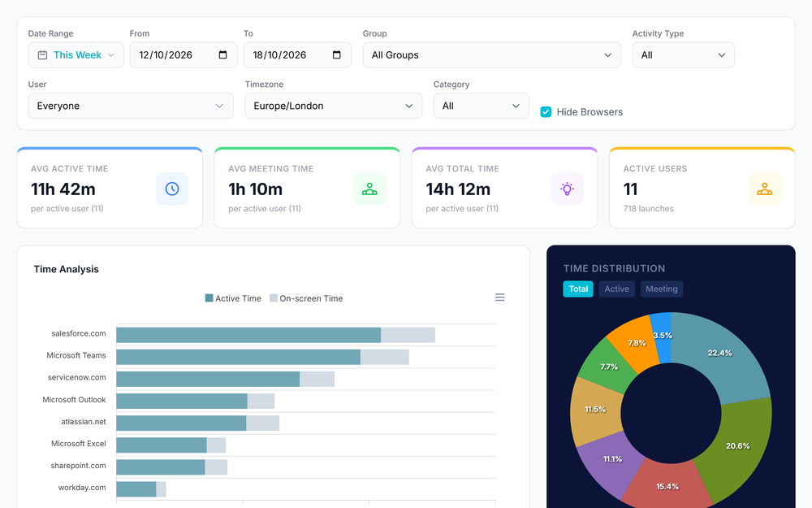Click the 11h 42m average active time value

pos(63,189)
